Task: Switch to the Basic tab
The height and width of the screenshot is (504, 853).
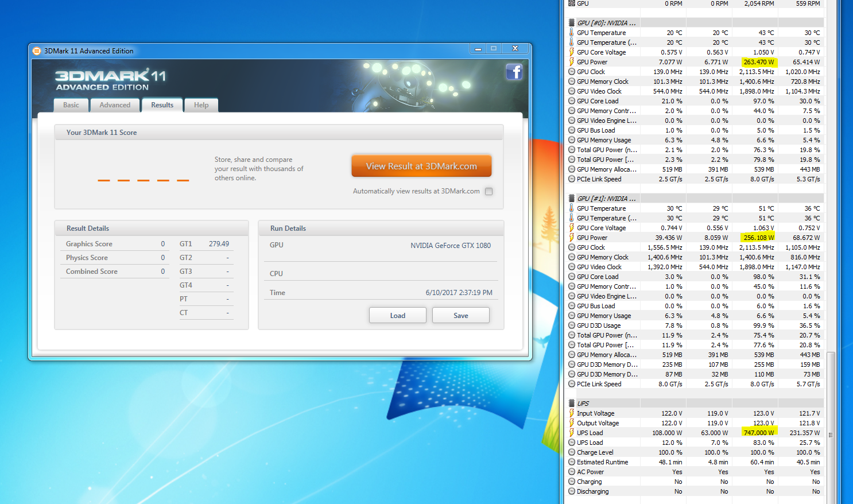Action: (71, 105)
